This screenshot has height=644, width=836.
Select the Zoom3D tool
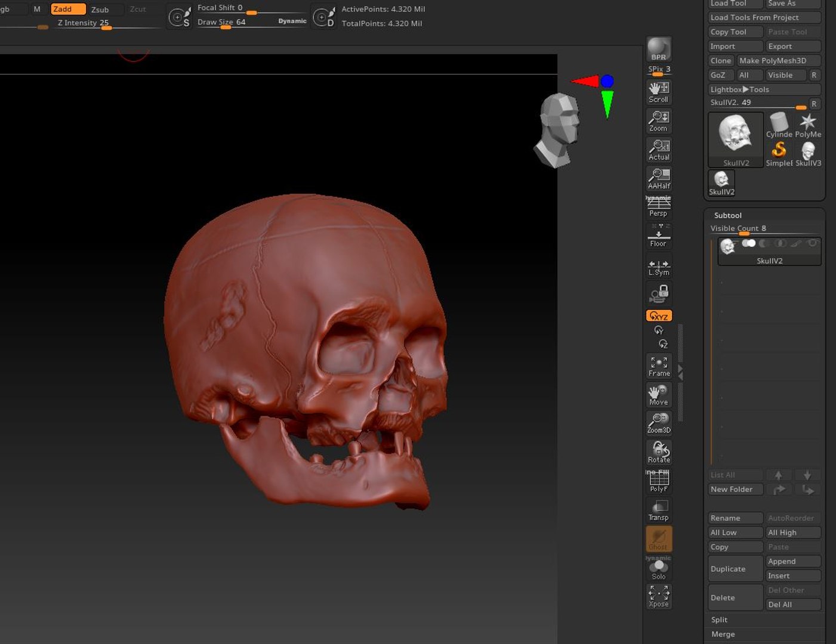pos(659,423)
